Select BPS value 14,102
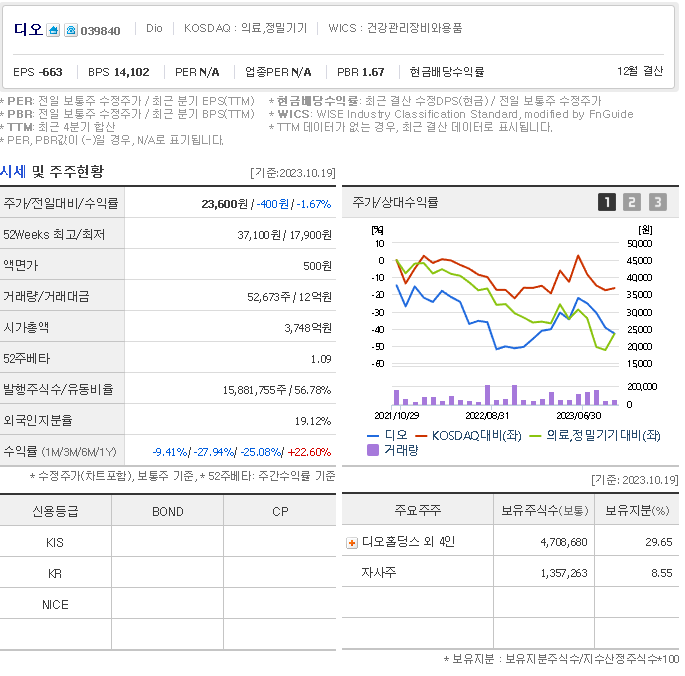685x676 pixels. 131,72
